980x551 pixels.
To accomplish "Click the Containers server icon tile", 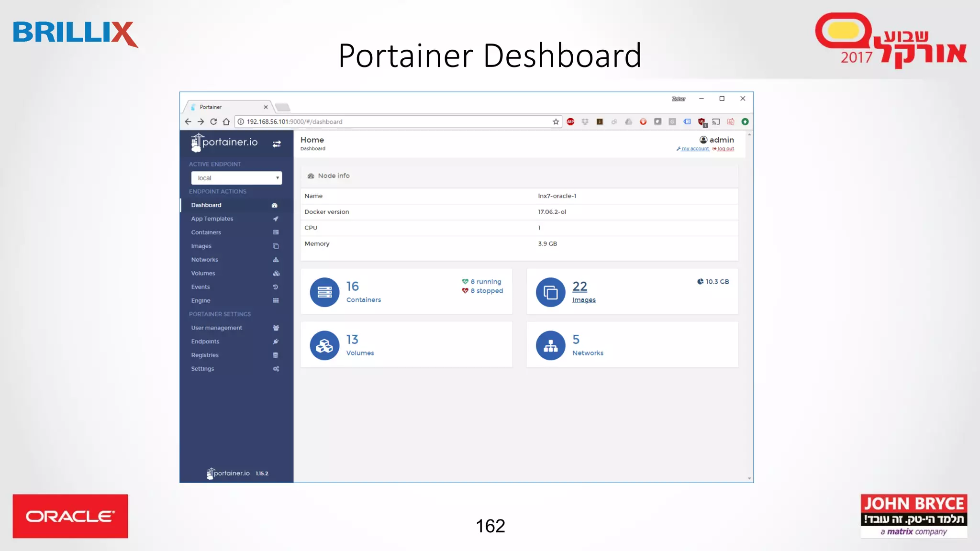I will click(x=324, y=292).
